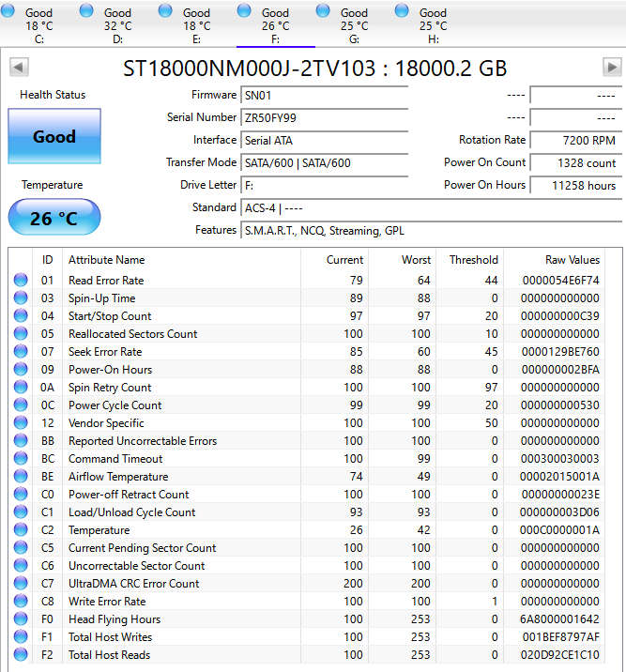Click status orb for Reported Uncorrectable Errors
Viewport: 626px width, 672px height.
(x=21, y=440)
